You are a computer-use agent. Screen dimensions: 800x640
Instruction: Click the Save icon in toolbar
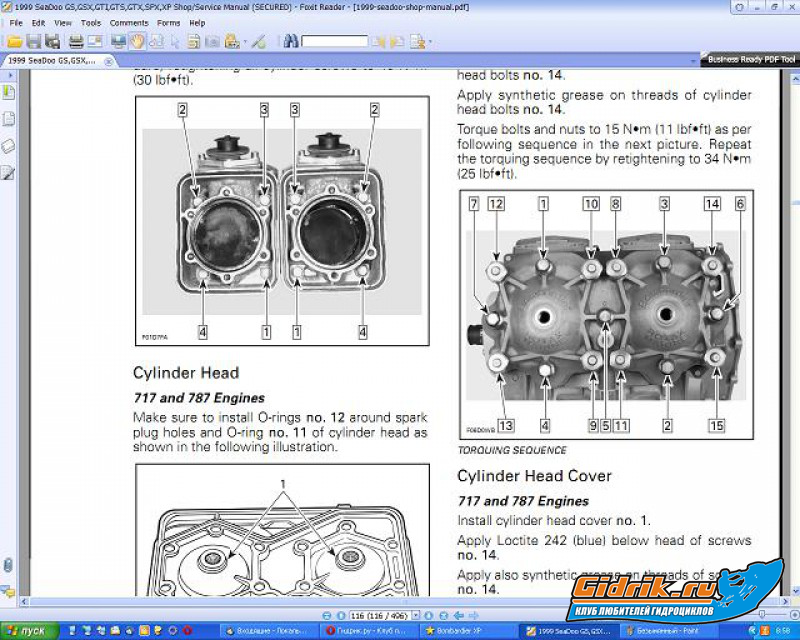(x=33, y=42)
